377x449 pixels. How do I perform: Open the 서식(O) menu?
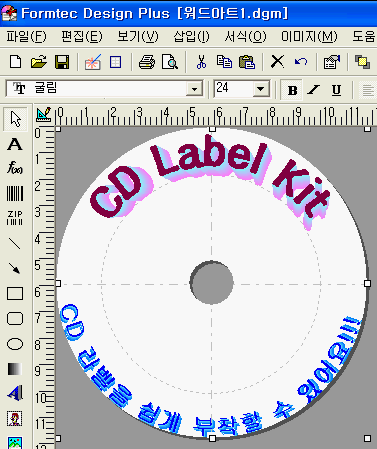245,36
